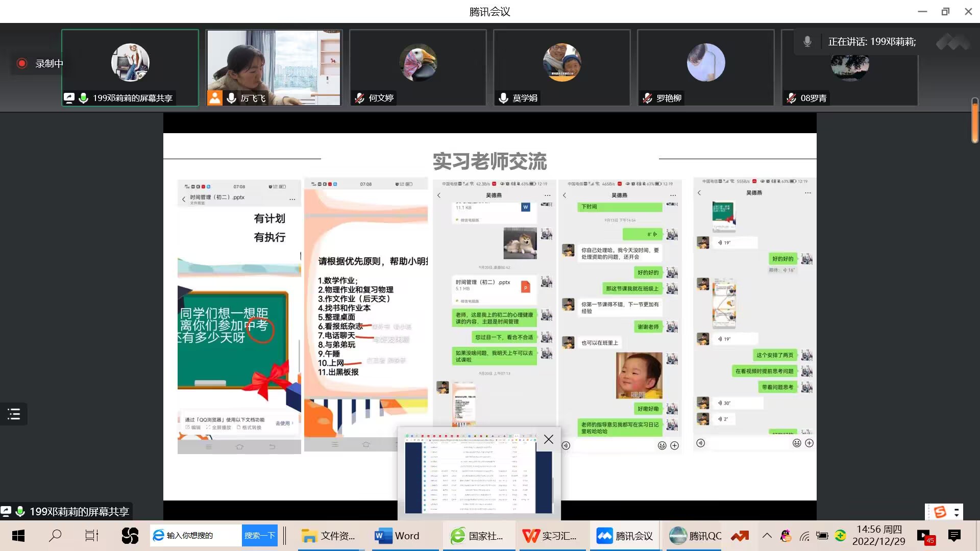The width and height of the screenshot is (980, 551).
Task: Open the side list panel icon
Action: [14, 414]
